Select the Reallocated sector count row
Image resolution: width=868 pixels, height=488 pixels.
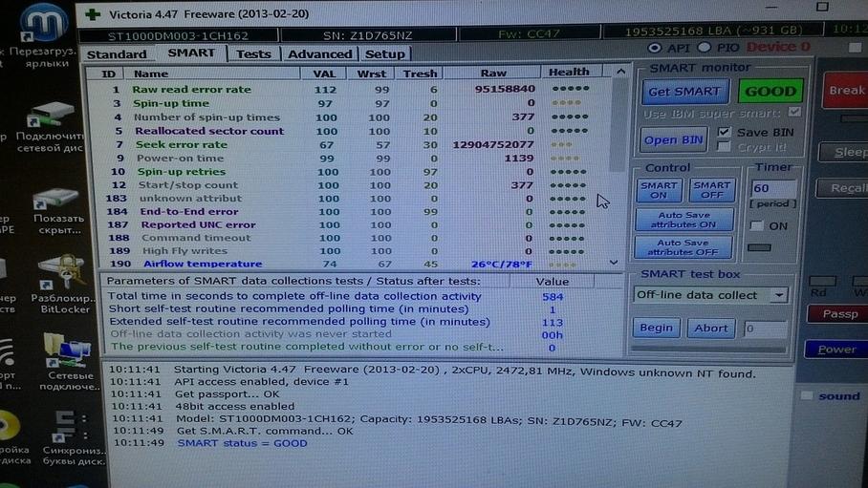pos(349,131)
